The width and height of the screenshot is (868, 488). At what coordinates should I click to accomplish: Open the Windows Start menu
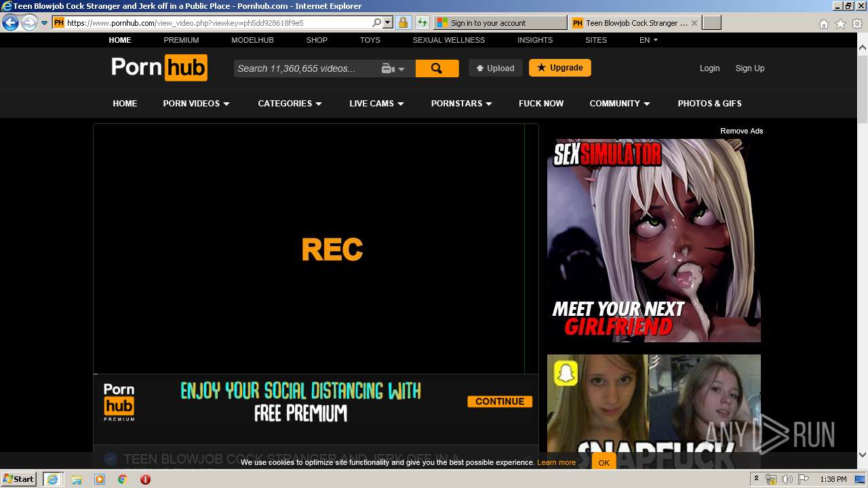(x=19, y=479)
